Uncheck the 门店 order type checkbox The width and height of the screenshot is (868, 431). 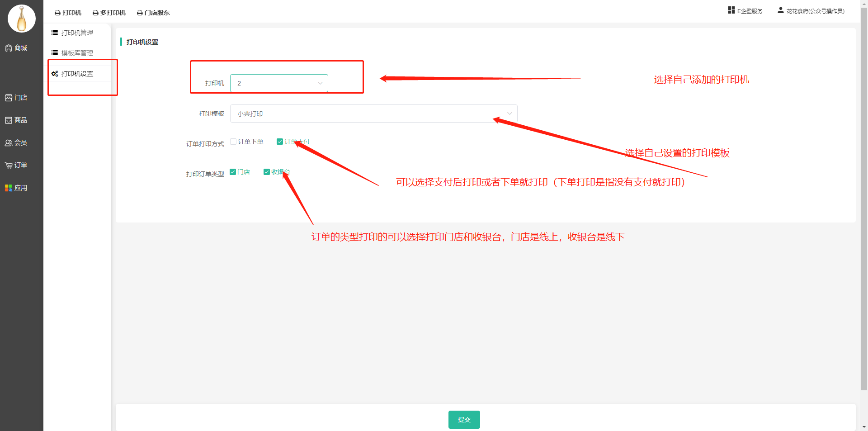[x=233, y=172]
